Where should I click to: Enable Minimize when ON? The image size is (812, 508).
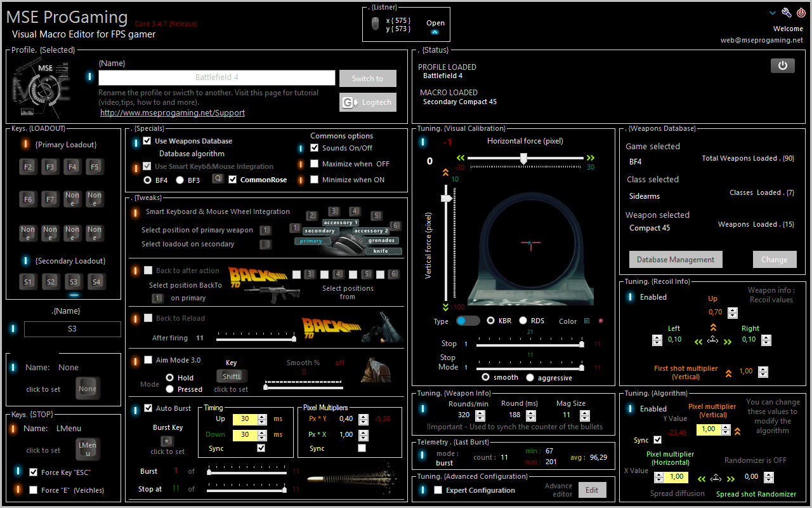[x=315, y=180]
